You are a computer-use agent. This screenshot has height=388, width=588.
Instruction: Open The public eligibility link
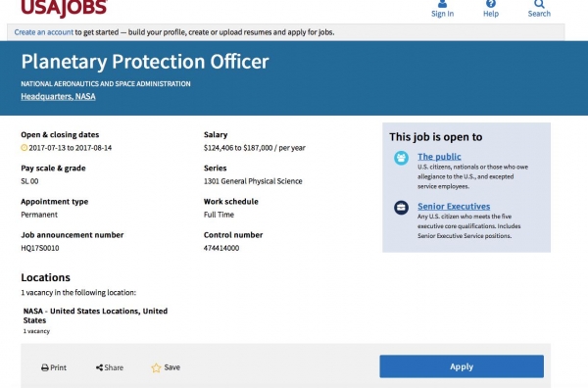(439, 157)
